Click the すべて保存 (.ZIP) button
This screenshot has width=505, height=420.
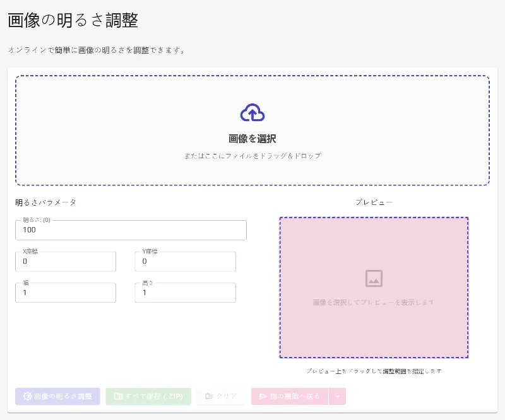[x=148, y=396]
